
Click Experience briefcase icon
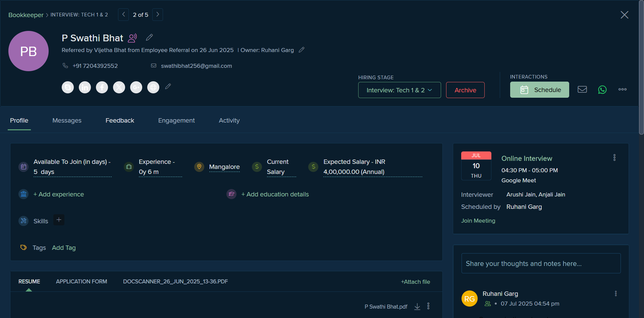pos(129,167)
